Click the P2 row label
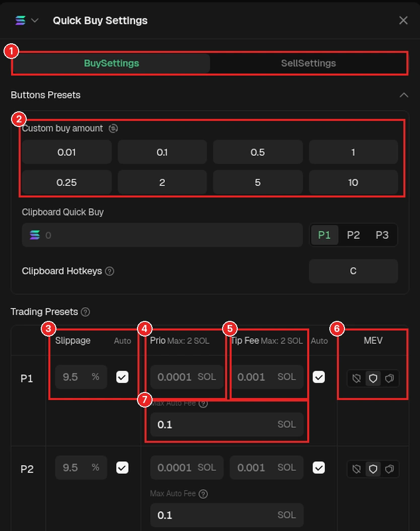This screenshot has height=531, width=420. point(27,469)
